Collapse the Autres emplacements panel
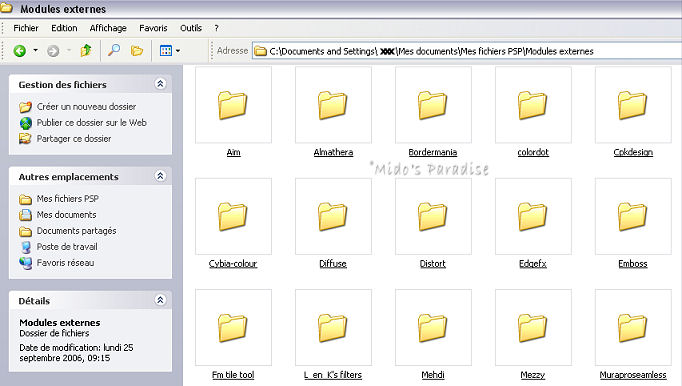This screenshot has width=682, height=386. 160,176
